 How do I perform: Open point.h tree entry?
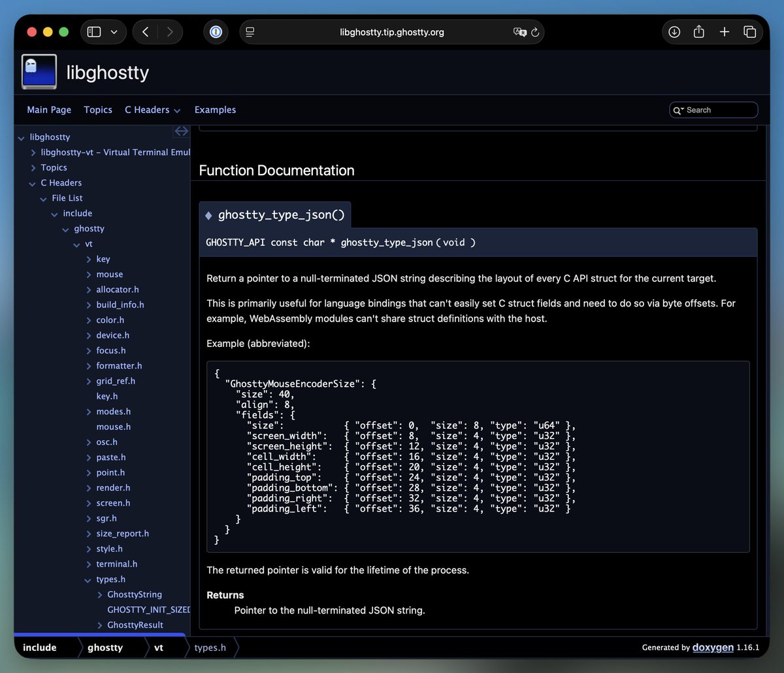click(x=110, y=472)
